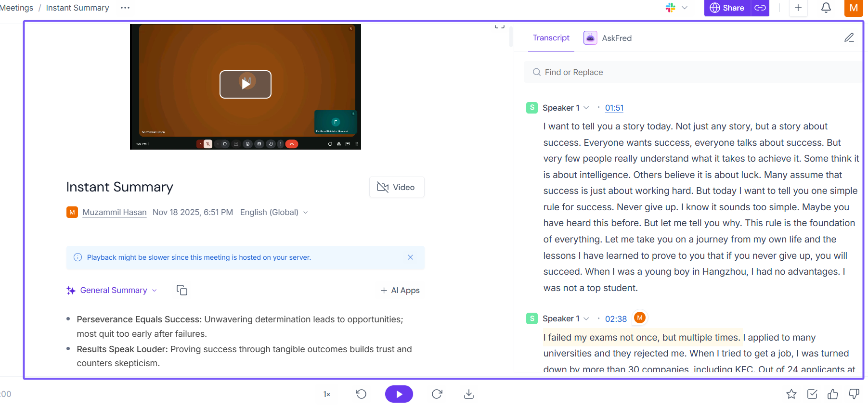Viewport: 868px width, 407px height.
Task: Click the Share button
Action: (x=727, y=8)
